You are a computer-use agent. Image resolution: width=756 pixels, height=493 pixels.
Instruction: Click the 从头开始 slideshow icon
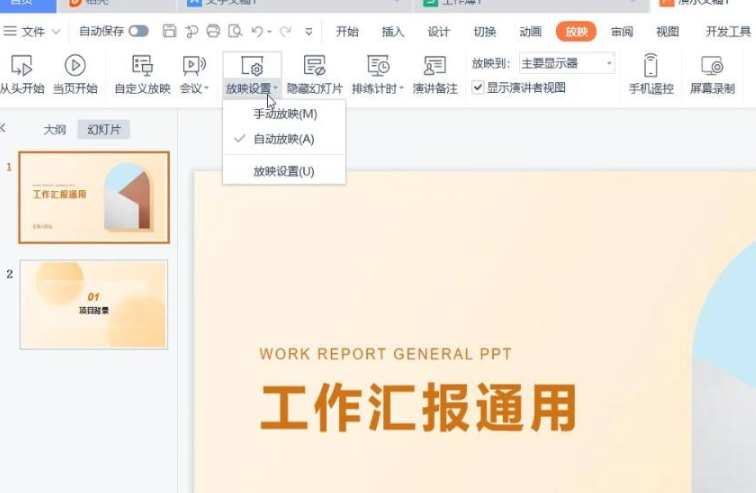22,66
